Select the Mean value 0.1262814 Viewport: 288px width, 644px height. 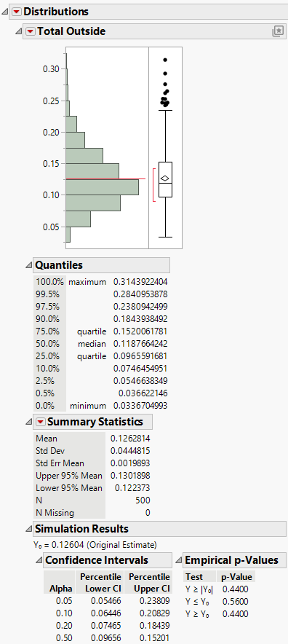pos(130,439)
